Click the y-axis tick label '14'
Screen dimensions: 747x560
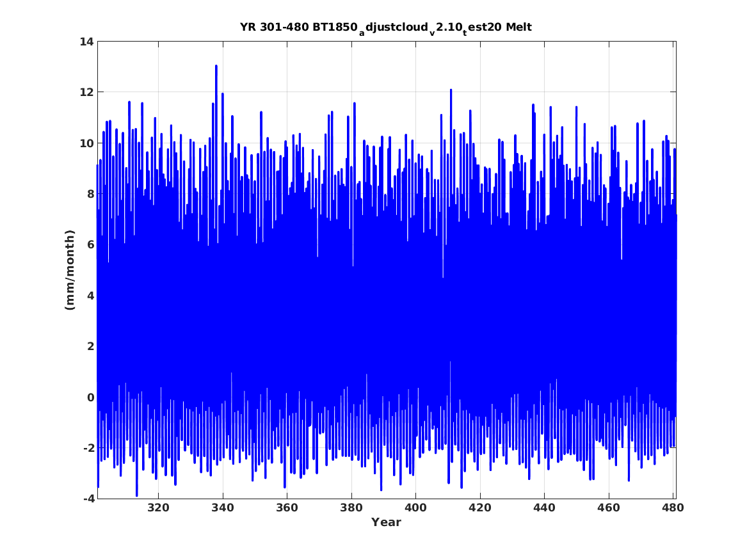point(86,42)
